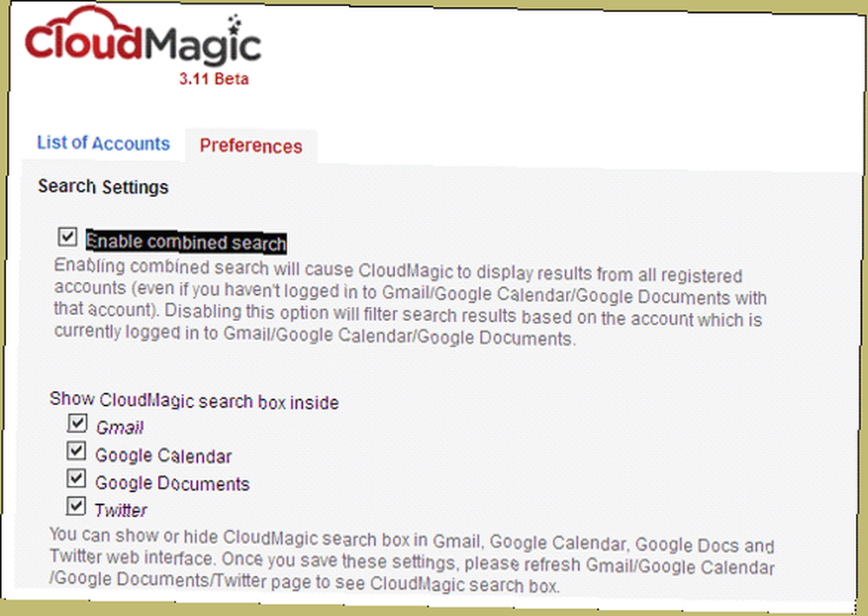Click paragraph starting 'Enabling combined search will cause'

tap(411, 302)
